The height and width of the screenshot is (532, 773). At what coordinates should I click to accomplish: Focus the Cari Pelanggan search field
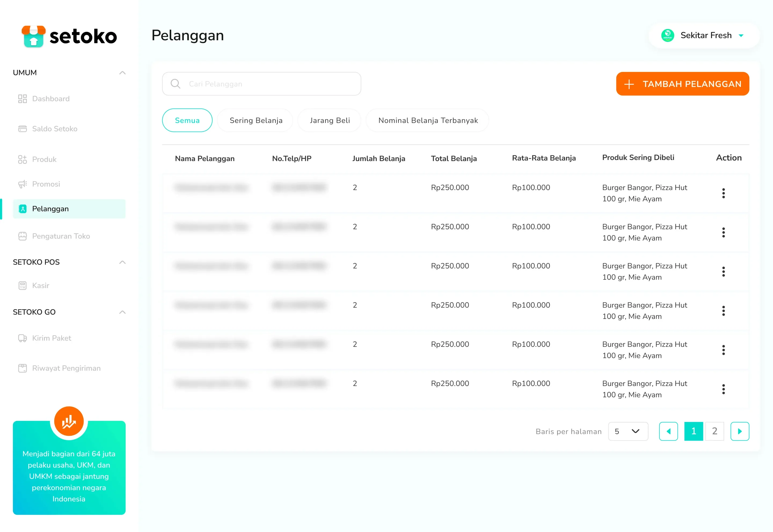(x=261, y=84)
